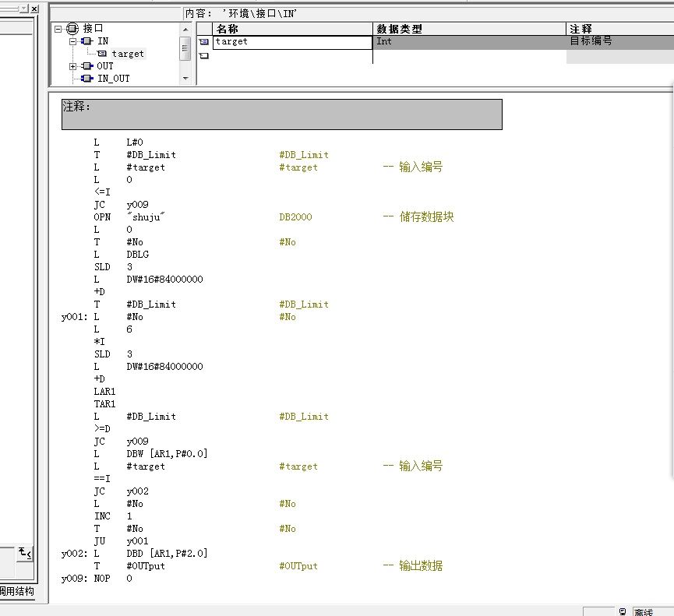Select the 接口 root interface icon
674x616 pixels.
[72, 29]
